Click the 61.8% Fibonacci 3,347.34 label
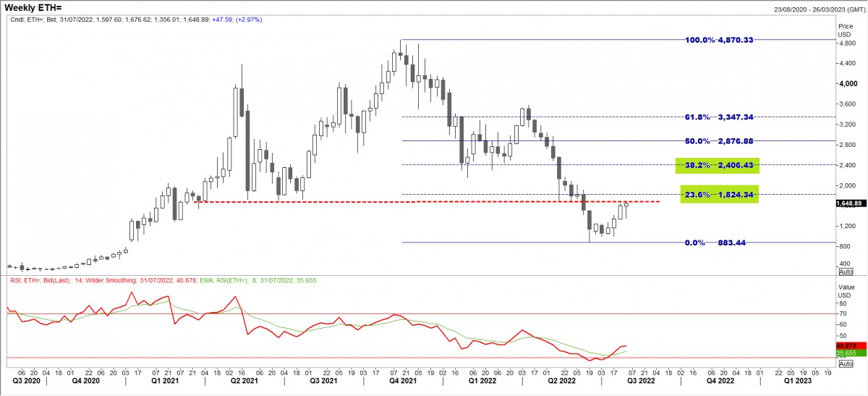 (720, 117)
